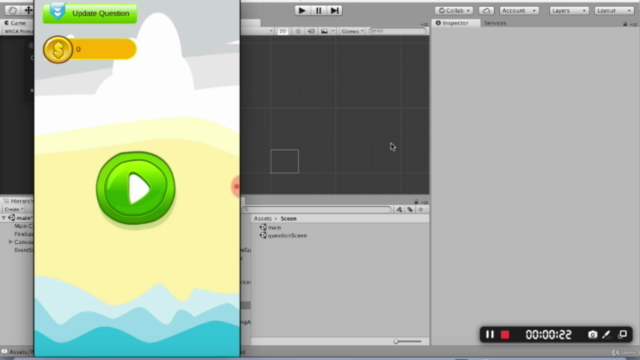Screen dimensions: 640x360
Task: Open the Scene view panel options menu
Action: point(425,24)
